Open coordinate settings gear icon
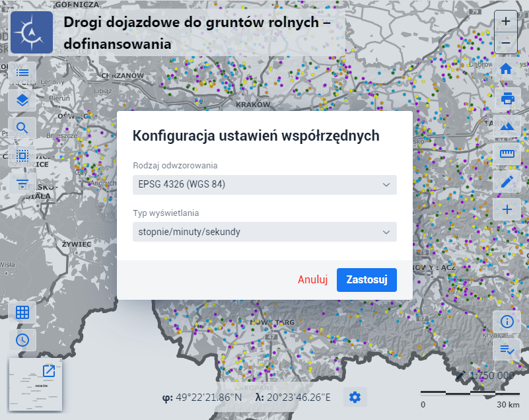Viewport: 529px width, 420px height. pos(355,397)
